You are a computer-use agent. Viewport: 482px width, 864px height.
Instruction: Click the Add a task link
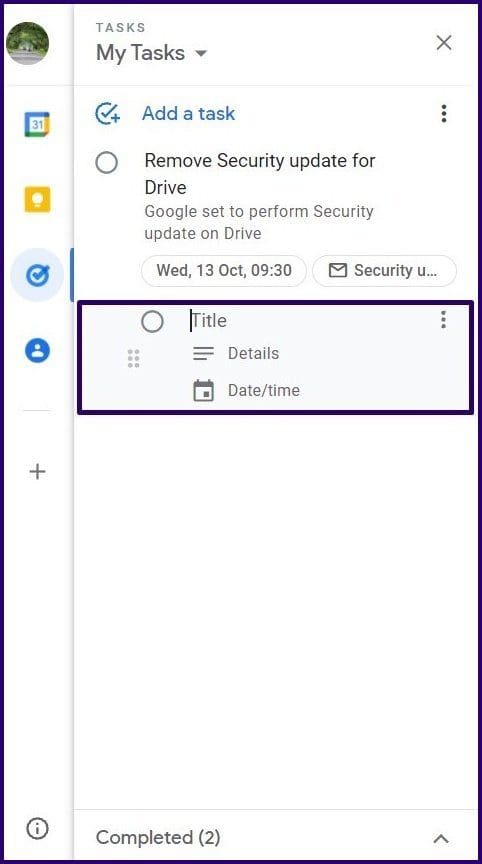click(x=188, y=114)
